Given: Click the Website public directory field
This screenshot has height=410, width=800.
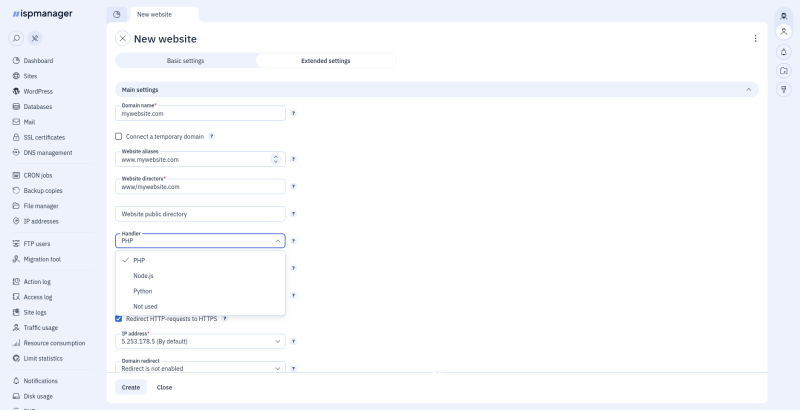Looking at the screenshot, I should pyautogui.click(x=200, y=214).
